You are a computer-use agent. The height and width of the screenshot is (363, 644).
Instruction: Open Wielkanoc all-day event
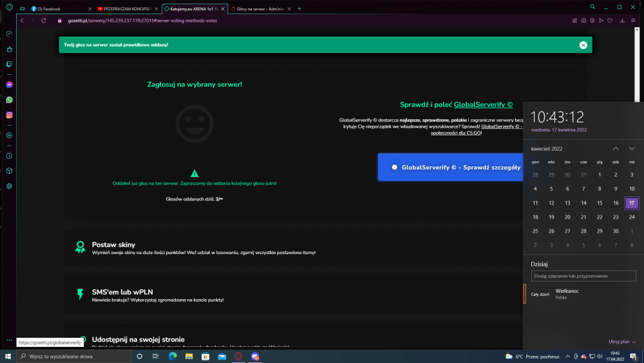click(x=583, y=293)
